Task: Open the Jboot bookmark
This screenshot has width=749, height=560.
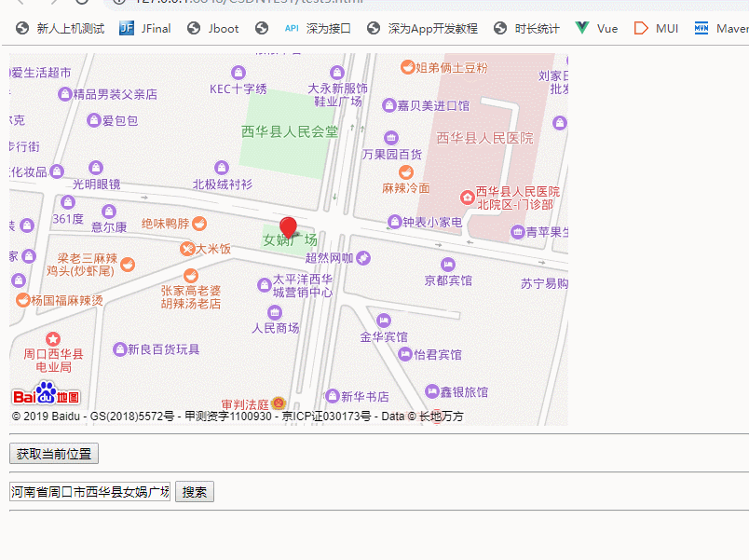Action: (x=212, y=29)
